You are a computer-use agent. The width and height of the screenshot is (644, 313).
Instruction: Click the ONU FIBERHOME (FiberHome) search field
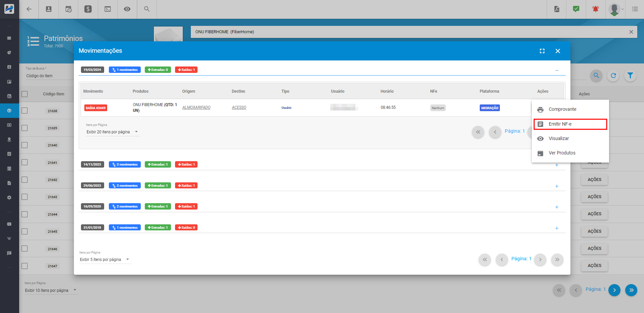414,32
